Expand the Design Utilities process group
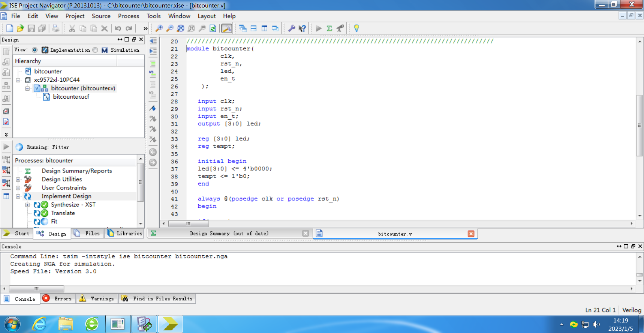The image size is (644, 333). tap(18, 180)
